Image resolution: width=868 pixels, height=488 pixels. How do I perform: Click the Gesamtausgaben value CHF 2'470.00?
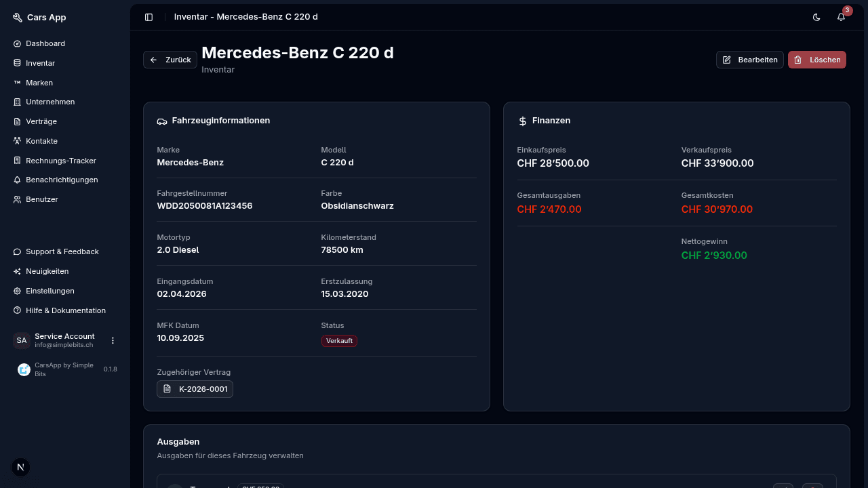[x=549, y=209]
